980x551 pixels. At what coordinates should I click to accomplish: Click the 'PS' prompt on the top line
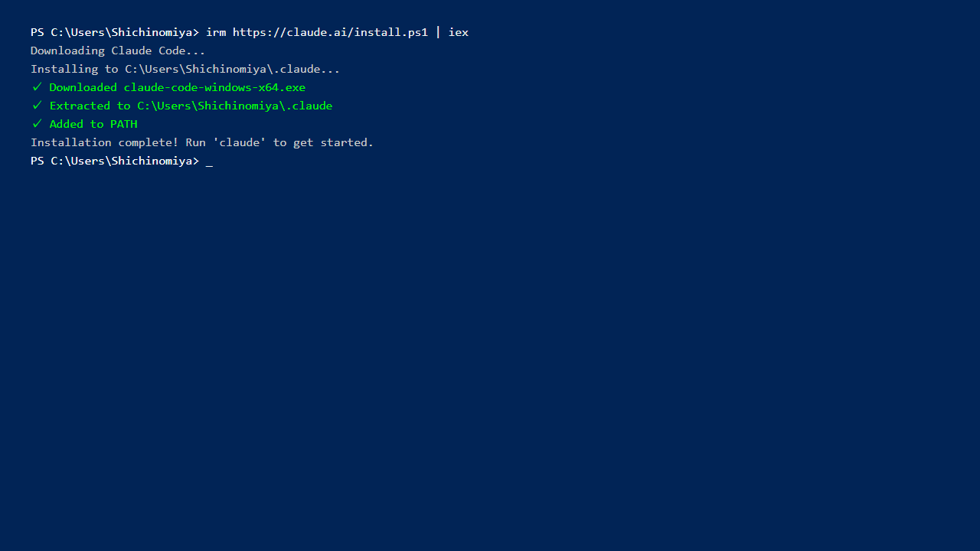tap(38, 32)
